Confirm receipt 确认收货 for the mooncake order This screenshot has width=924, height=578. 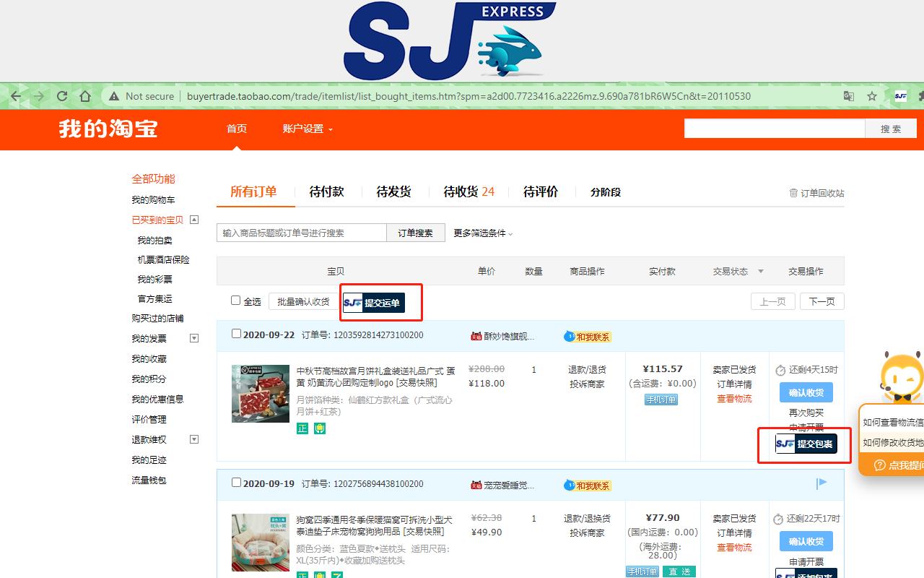click(806, 393)
